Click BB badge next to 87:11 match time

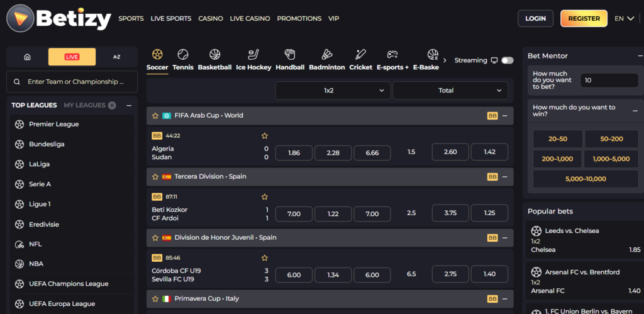tap(157, 197)
